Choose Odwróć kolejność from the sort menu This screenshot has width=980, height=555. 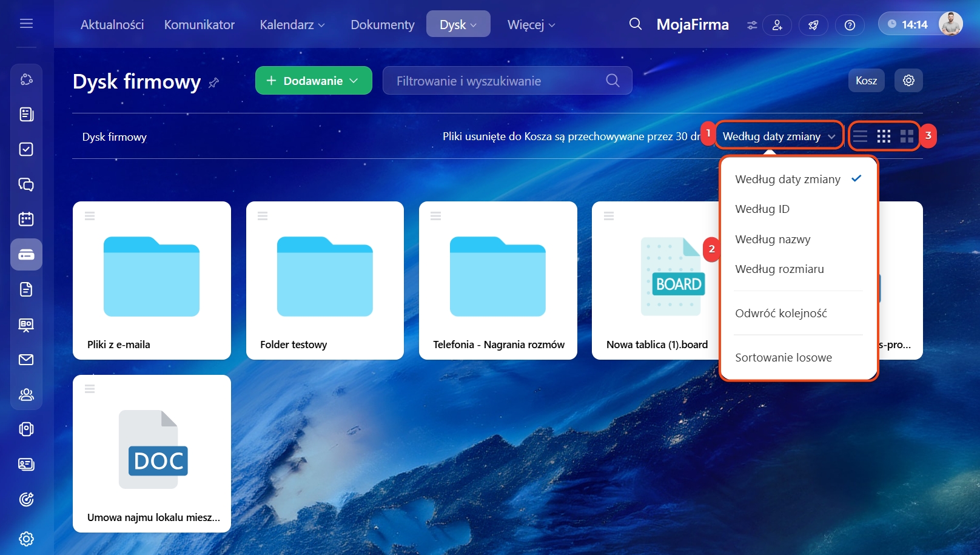point(780,314)
